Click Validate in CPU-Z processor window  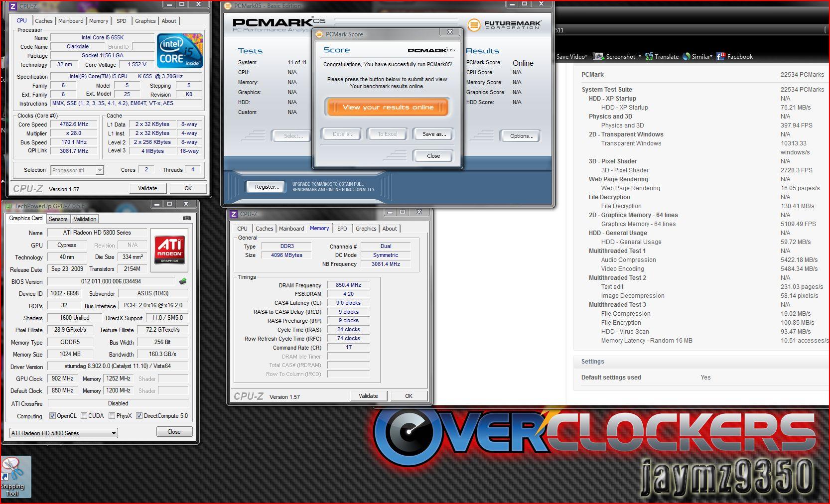tap(147, 188)
